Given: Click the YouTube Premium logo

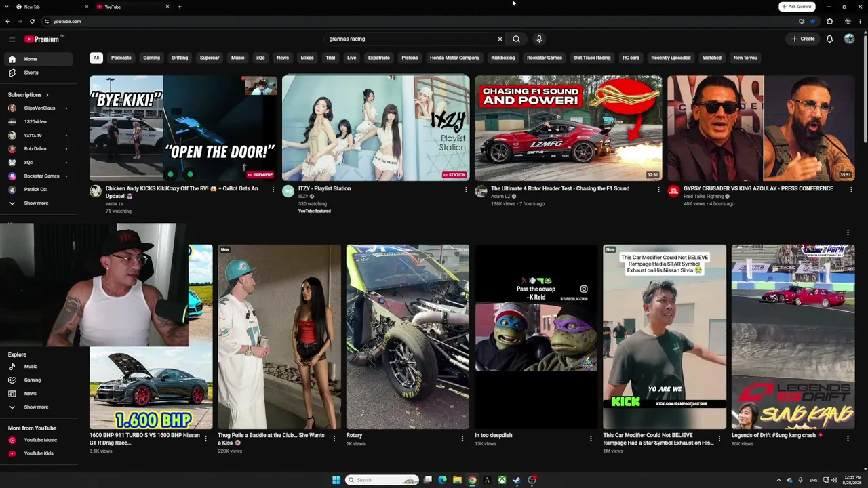Looking at the screenshot, I should tap(42, 39).
